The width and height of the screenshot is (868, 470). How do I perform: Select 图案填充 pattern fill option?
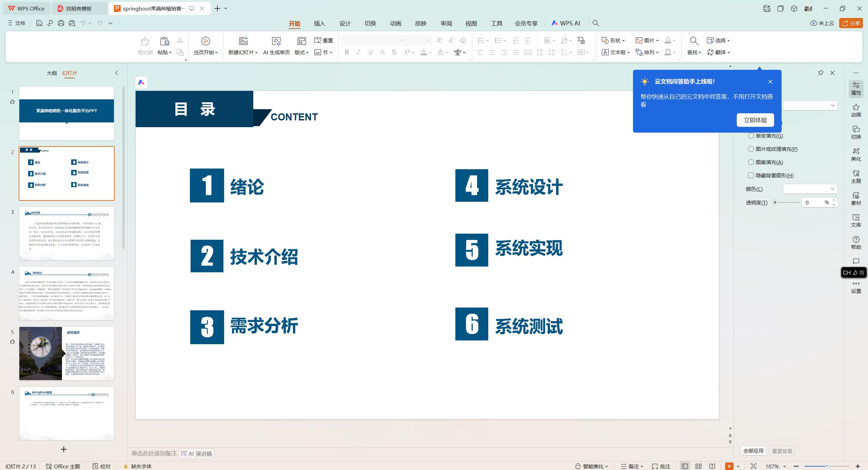[751, 162]
